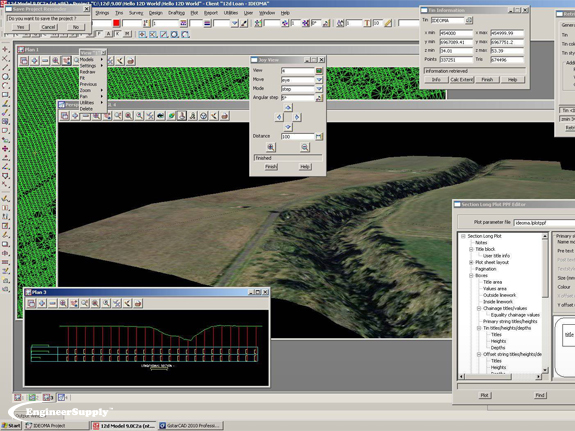Click the Joy View down arrow button
The width and height of the screenshot is (575, 431).
[288, 127]
